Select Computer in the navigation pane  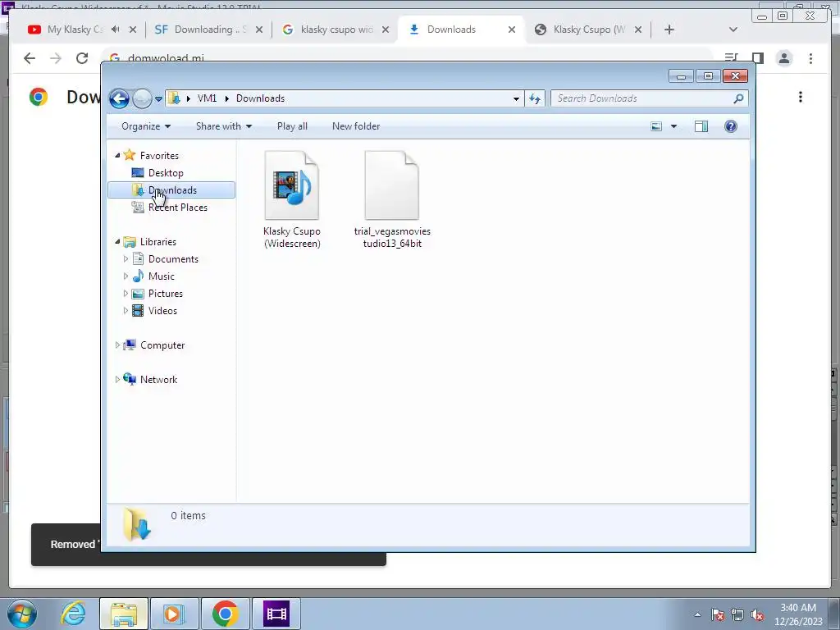tap(162, 345)
